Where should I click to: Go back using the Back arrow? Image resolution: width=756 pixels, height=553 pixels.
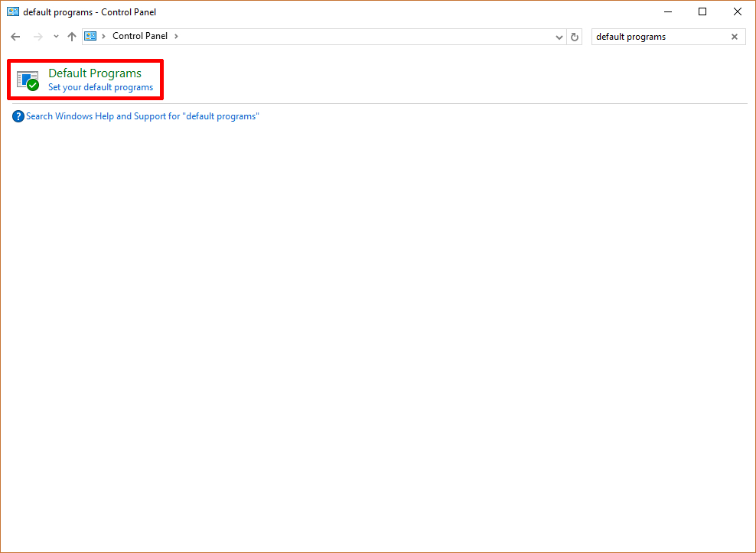point(15,37)
